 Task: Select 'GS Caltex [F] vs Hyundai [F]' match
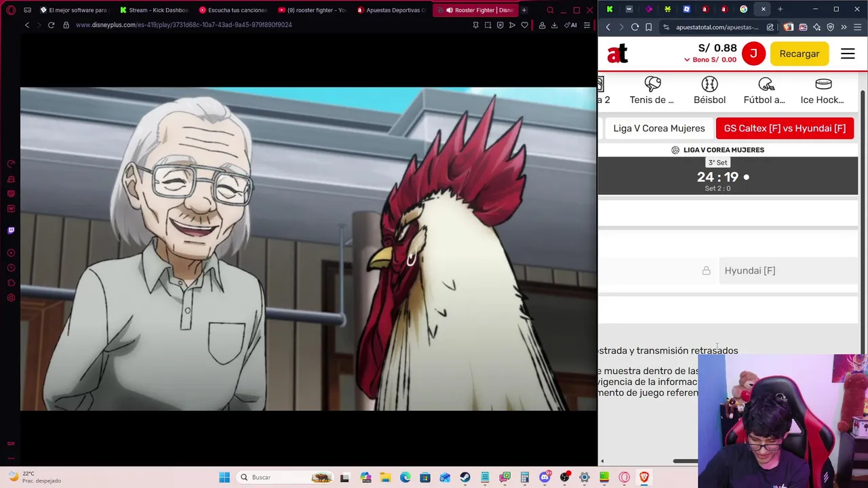point(785,128)
